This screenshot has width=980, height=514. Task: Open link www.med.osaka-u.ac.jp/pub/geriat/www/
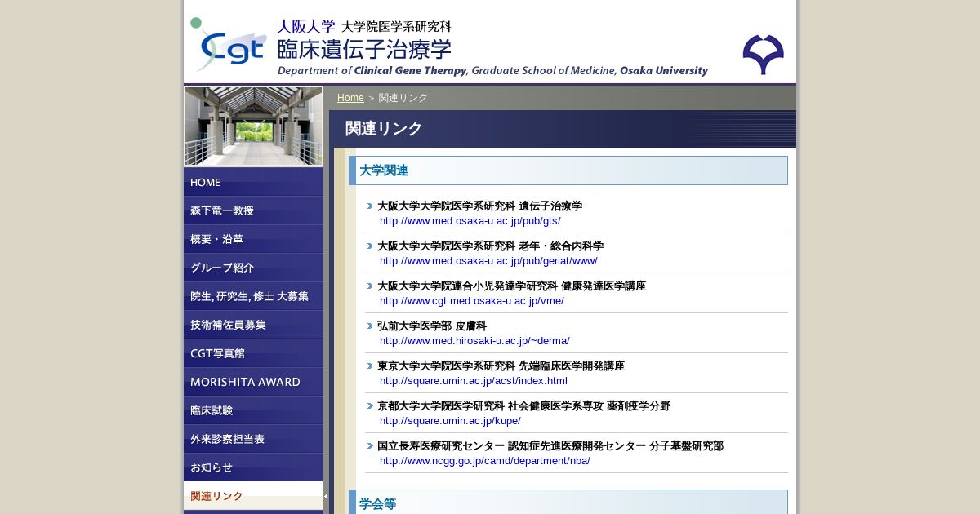coord(488,261)
